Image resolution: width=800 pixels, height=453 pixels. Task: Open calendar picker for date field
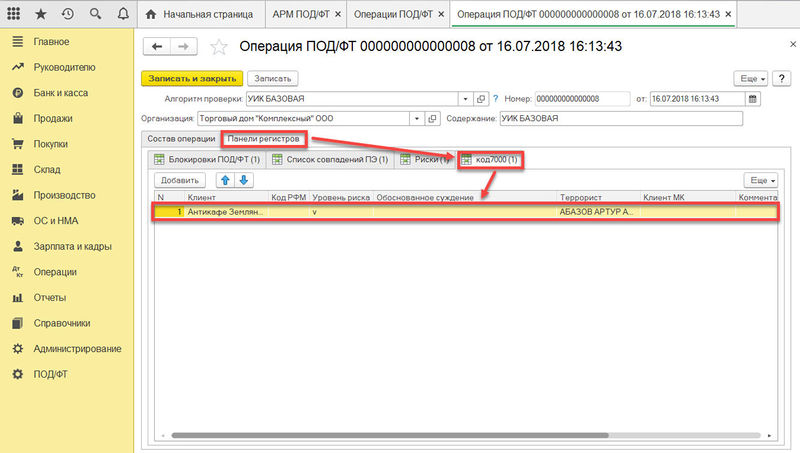tap(754, 99)
